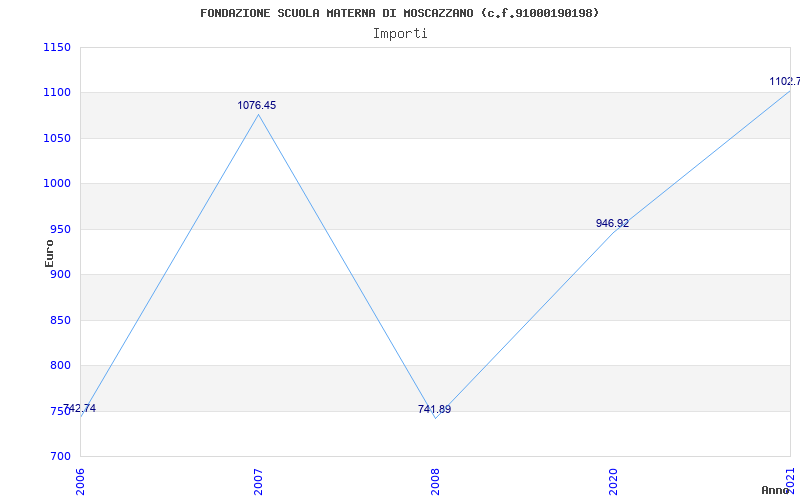Viewport: 800px width, 500px height.
Task: Click the chart title FONDAZIONE SCUOLA MATERNA DI MOSCAZZANO
Action: [x=399, y=13]
